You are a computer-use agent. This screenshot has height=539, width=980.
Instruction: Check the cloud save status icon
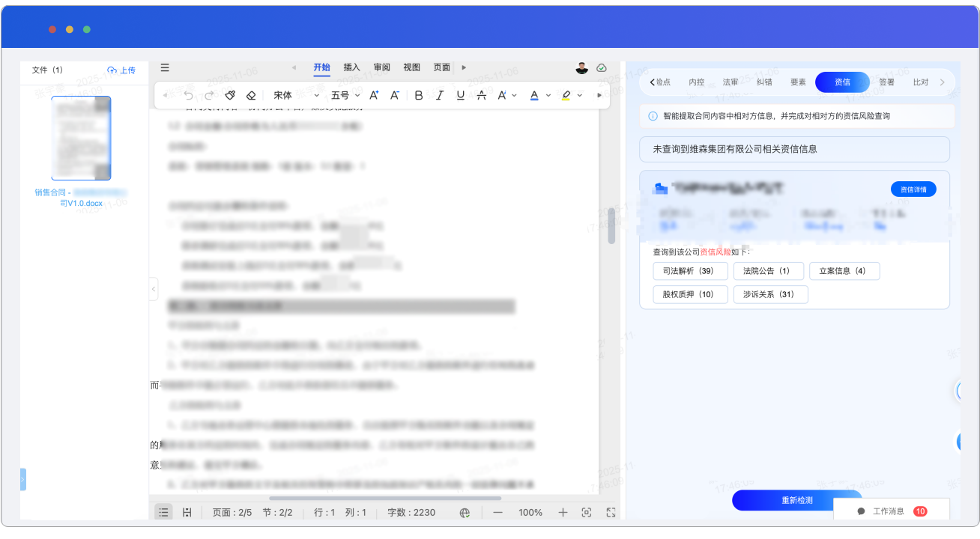(602, 67)
